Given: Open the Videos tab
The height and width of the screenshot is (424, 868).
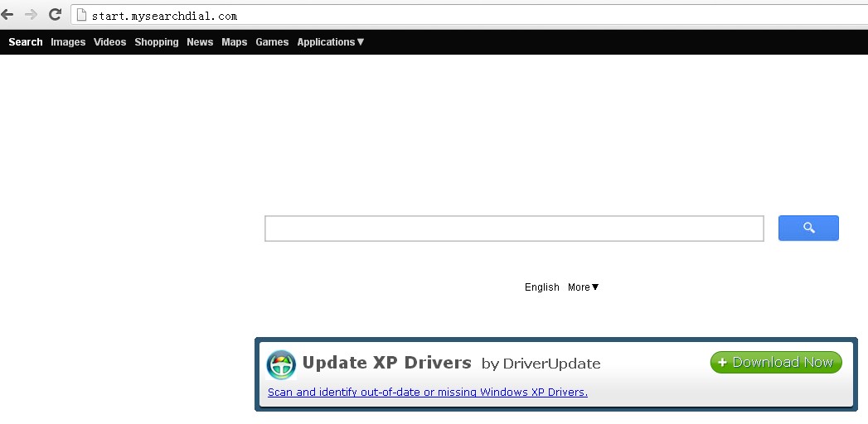Looking at the screenshot, I should (x=109, y=42).
